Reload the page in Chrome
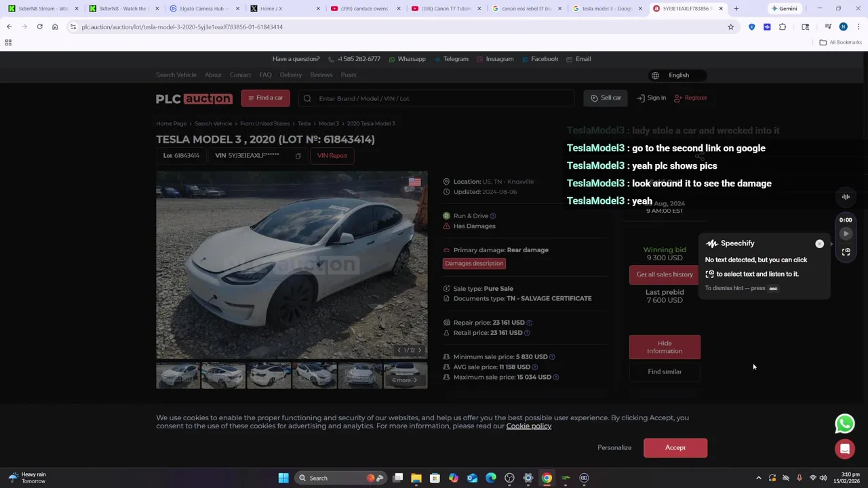Viewport: 868px width, 488px height. coord(39,26)
